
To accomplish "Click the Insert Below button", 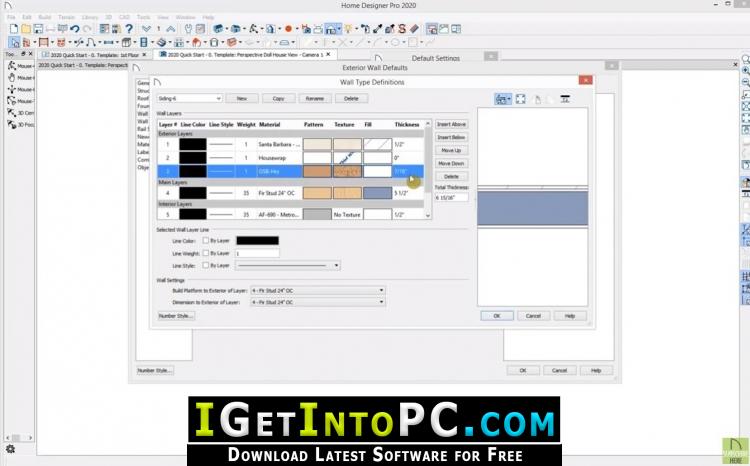I will pos(451,137).
